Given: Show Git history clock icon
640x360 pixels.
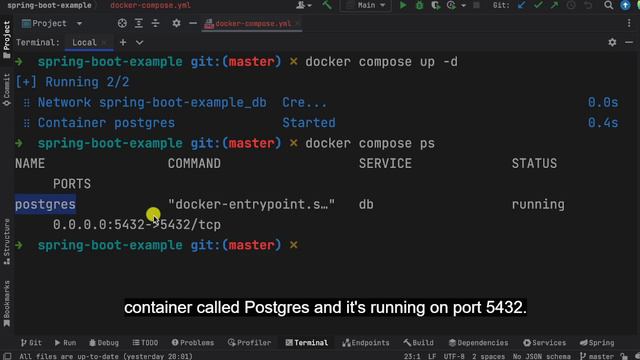Looking at the screenshot, I should click(571, 5).
